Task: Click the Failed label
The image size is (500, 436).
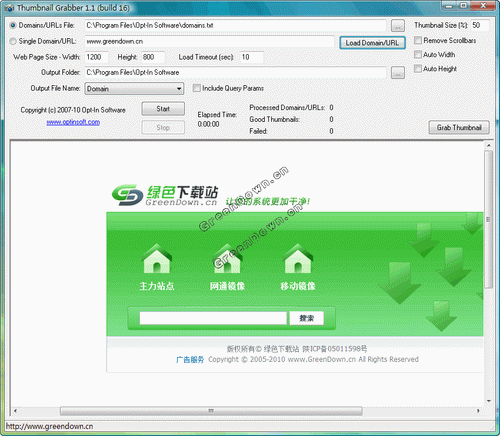Action: pyautogui.click(x=258, y=131)
